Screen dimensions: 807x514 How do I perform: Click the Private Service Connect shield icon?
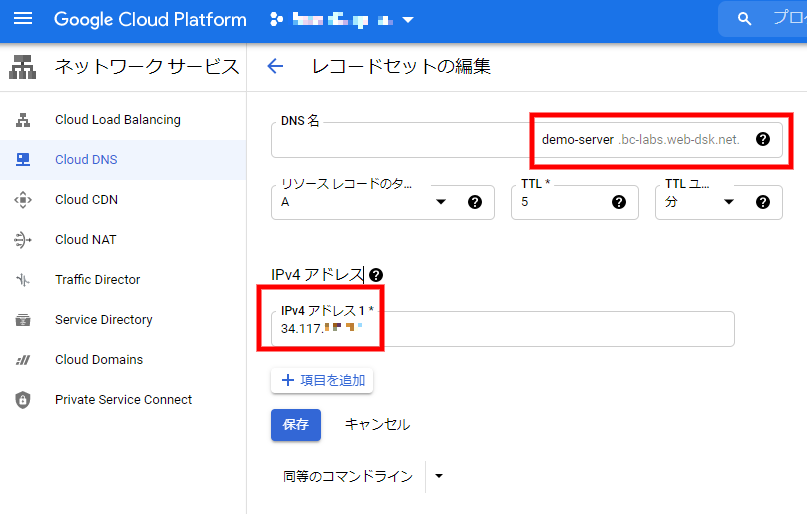[23, 400]
